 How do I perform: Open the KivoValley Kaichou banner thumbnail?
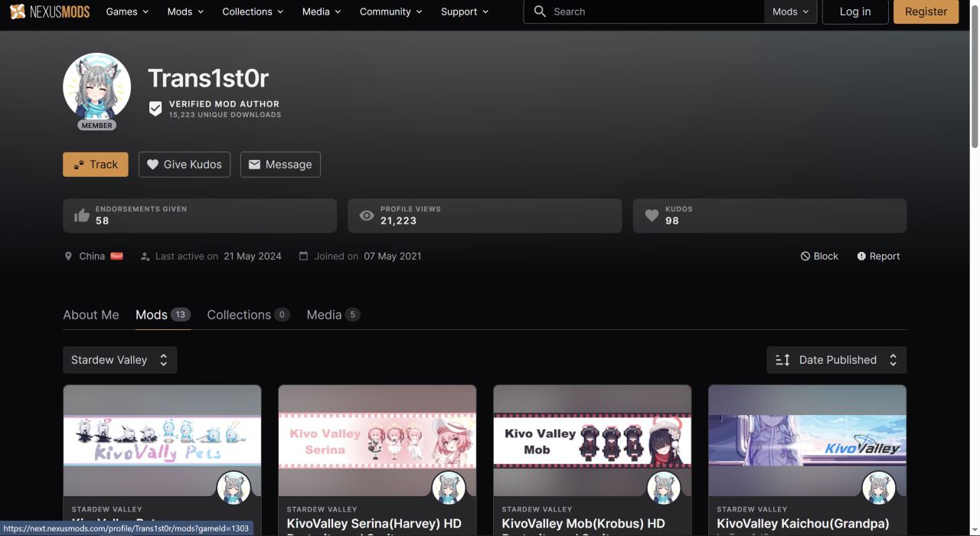(x=808, y=440)
